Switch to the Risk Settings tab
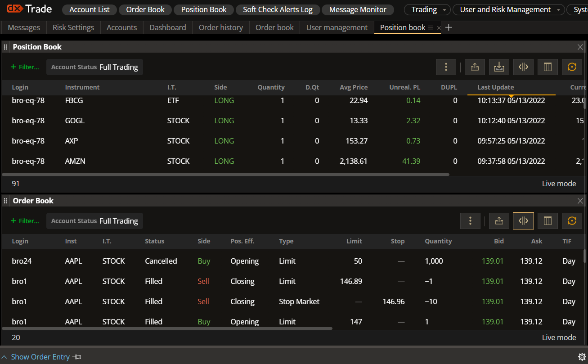The image size is (588, 364). [73, 27]
